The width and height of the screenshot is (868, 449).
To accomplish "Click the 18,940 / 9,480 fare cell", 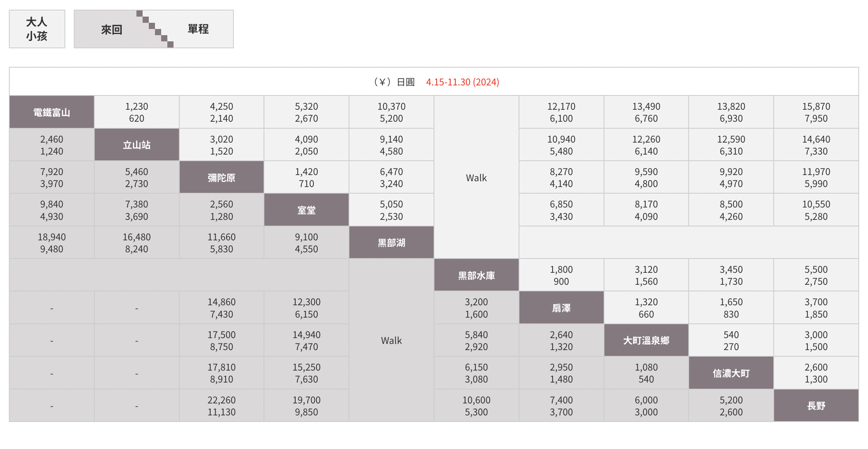I will click(51, 243).
